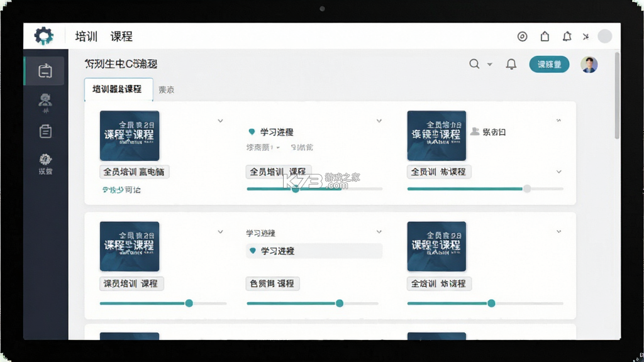Click the gear logo in the top bar
644x362 pixels.
click(44, 36)
